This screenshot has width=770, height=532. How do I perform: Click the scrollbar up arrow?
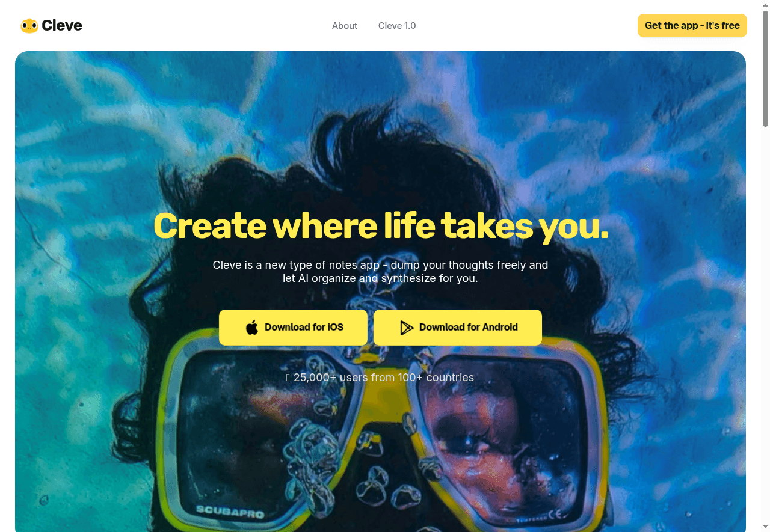[765, 4]
